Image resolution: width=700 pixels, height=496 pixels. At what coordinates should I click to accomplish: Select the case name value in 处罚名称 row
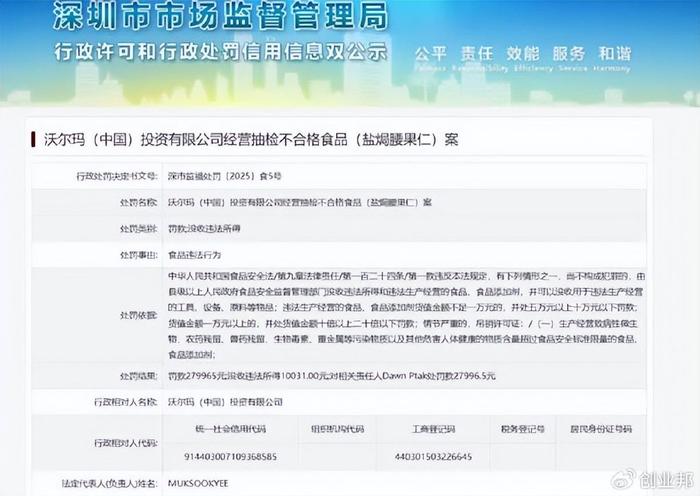pos(300,202)
